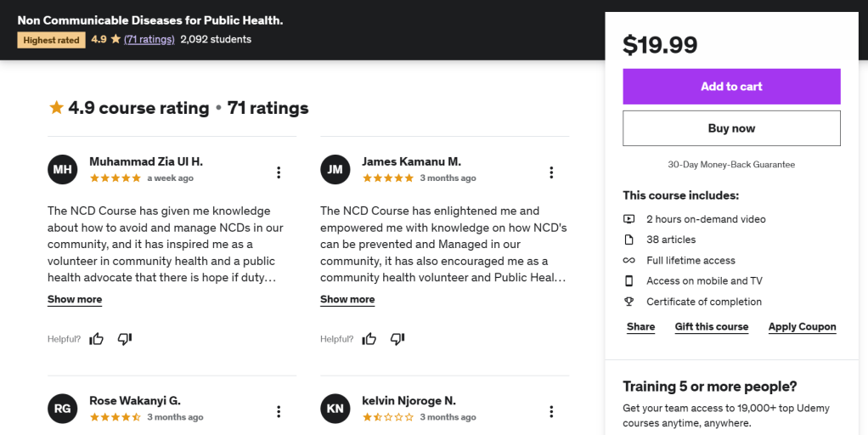
Task: Open three-dot menu on Rose Wakanyi's review
Action: [279, 412]
